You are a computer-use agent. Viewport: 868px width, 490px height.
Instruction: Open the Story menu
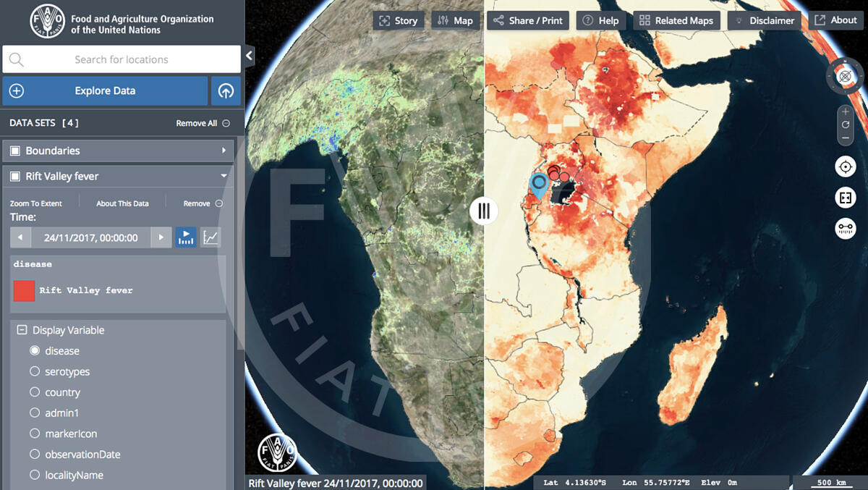click(399, 20)
